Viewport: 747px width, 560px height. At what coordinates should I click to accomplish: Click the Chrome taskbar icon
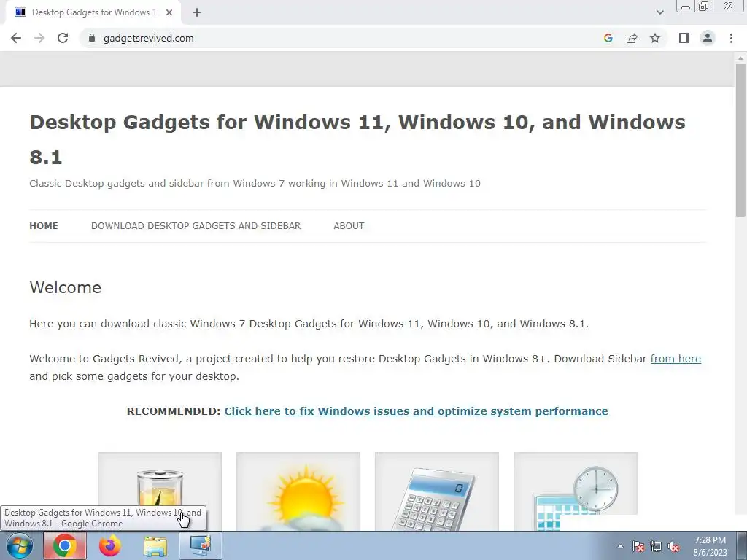click(65, 545)
